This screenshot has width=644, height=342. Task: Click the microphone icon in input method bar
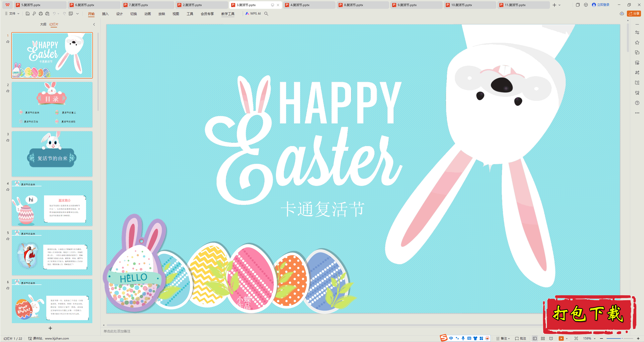click(463, 338)
